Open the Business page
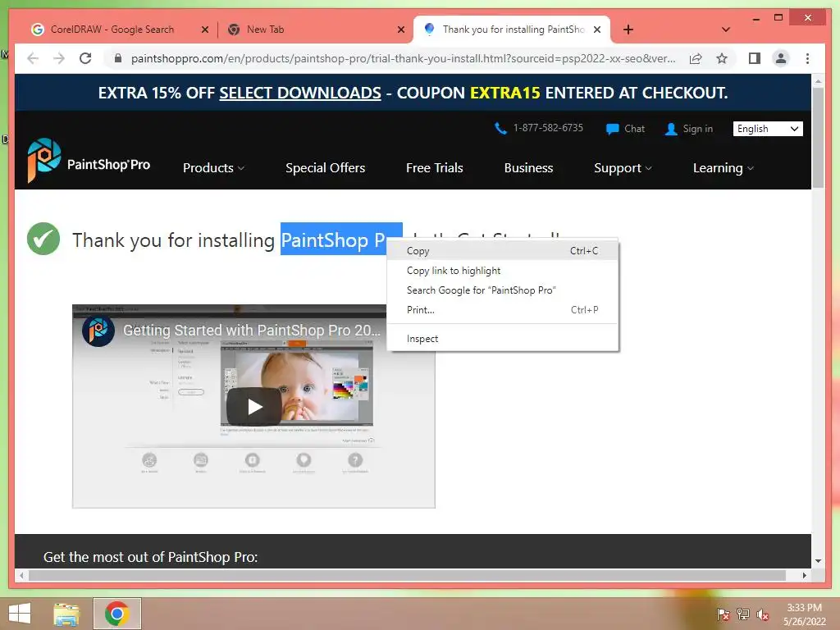The image size is (840, 630). [x=528, y=167]
